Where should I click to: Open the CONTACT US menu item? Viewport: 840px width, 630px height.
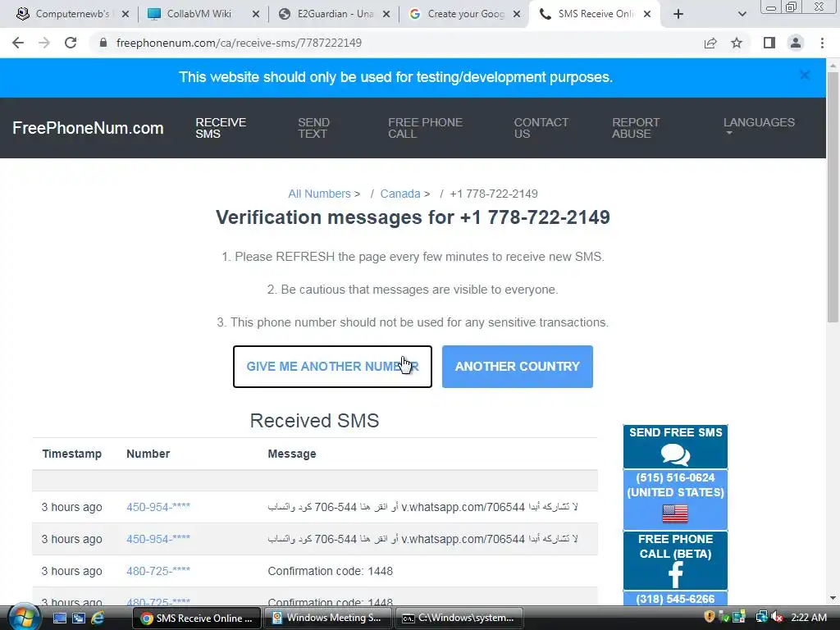pyautogui.click(x=541, y=128)
